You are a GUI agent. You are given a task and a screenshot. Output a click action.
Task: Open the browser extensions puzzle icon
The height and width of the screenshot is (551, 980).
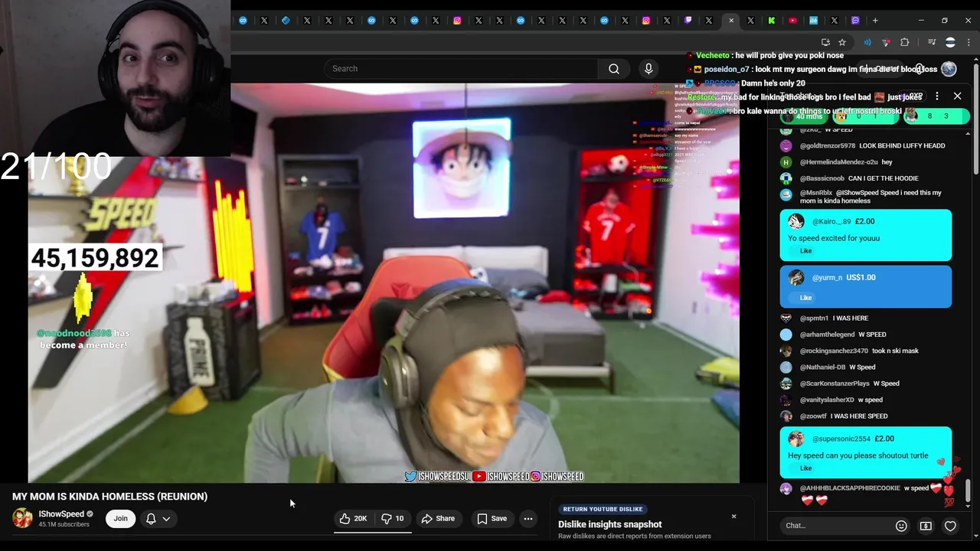(905, 42)
